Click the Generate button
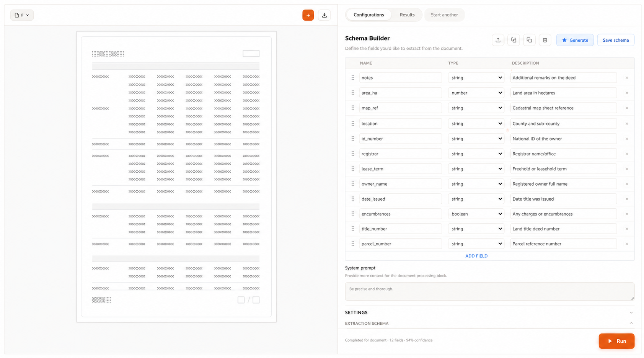644x358 pixels. tap(575, 40)
